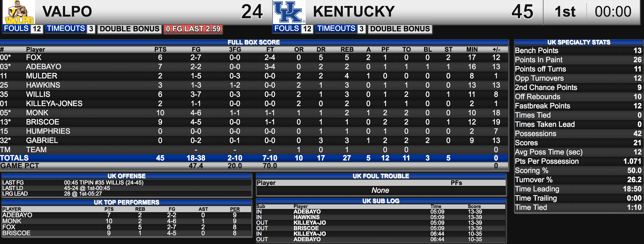Select the MONK row in box score

[254, 113]
